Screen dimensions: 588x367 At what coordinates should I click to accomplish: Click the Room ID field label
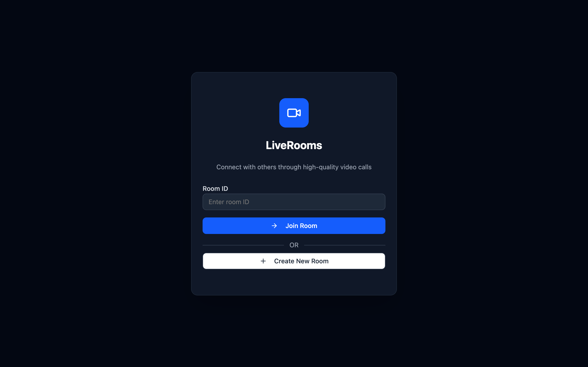pos(215,189)
